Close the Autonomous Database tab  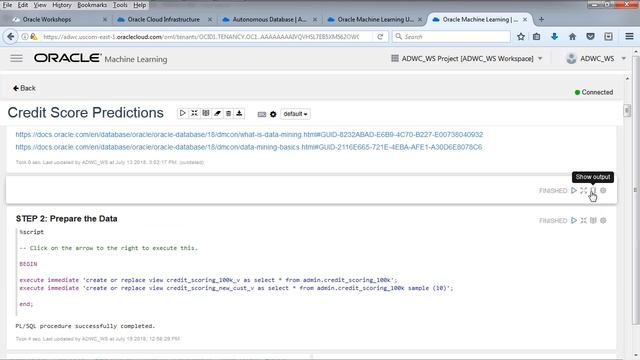[315, 20]
